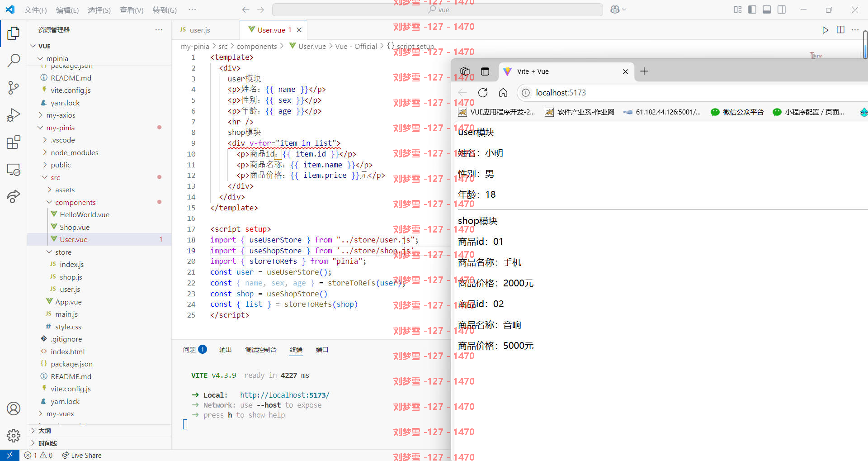The width and height of the screenshot is (868, 461).
Task: Close the Vite + Vue browser tab
Action: [625, 71]
